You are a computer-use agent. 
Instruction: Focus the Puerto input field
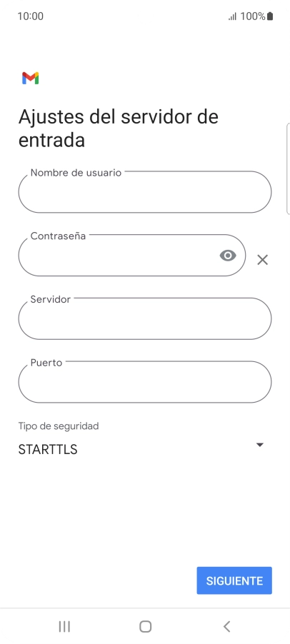click(x=145, y=381)
